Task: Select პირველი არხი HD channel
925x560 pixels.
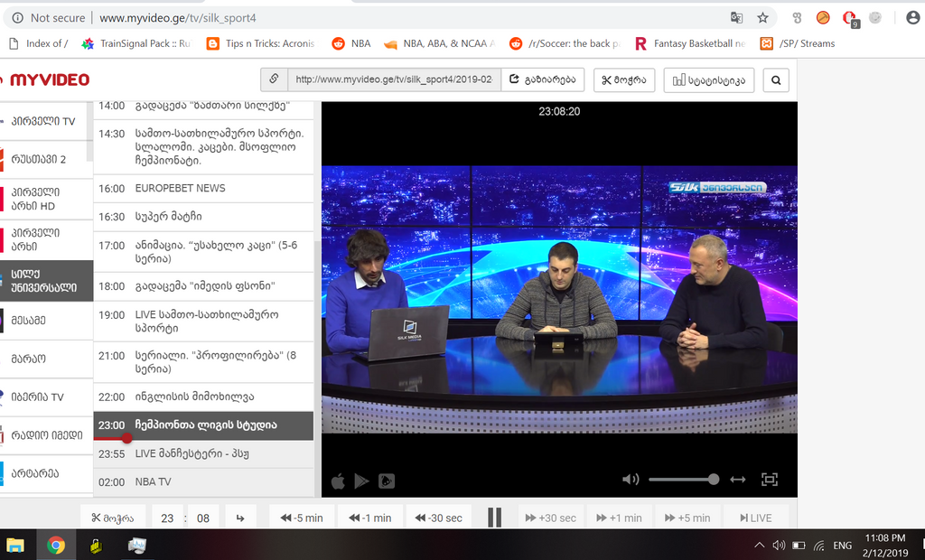Action: (x=46, y=199)
